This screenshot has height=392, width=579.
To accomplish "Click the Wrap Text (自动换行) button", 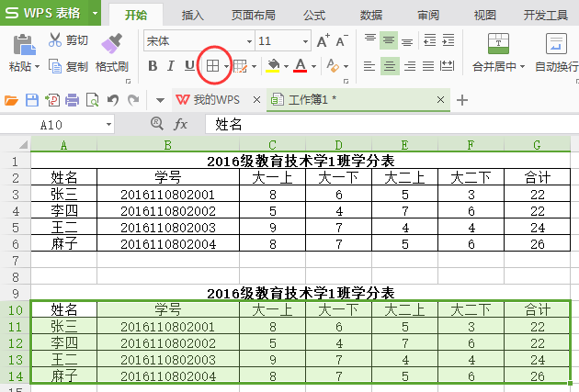I will 556,52.
